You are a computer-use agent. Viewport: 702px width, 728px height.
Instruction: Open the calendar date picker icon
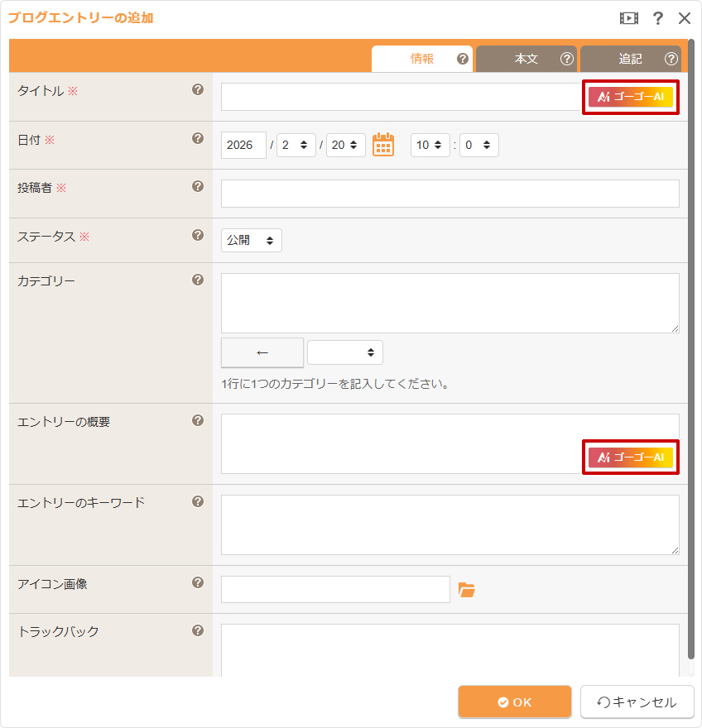(x=382, y=145)
